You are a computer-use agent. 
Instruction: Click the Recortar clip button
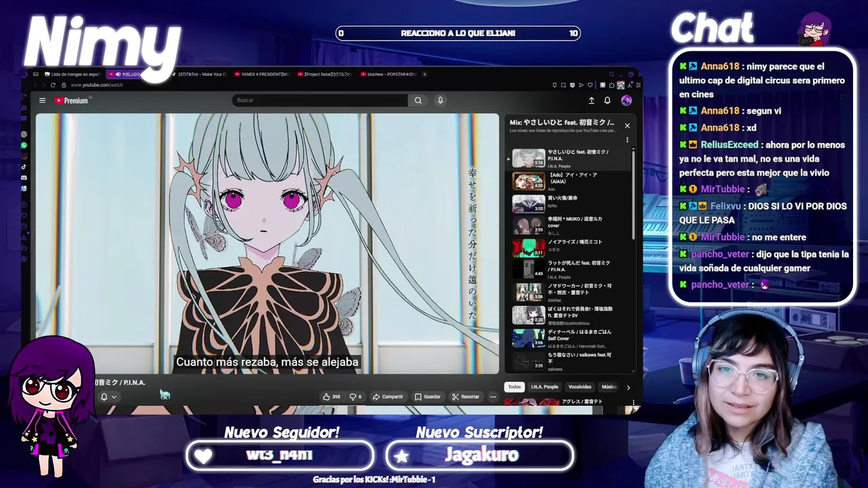[x=466, y=396]
